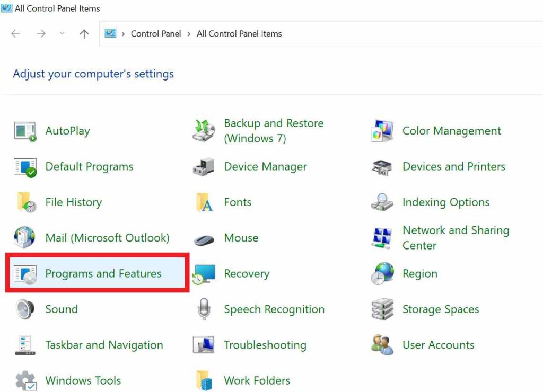Go back with the left arrow button
This screenshot has height=392, width=543.
(15, 33)
